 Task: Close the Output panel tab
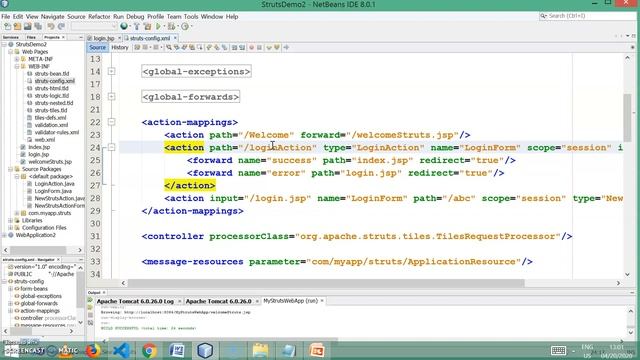(104, 293)
